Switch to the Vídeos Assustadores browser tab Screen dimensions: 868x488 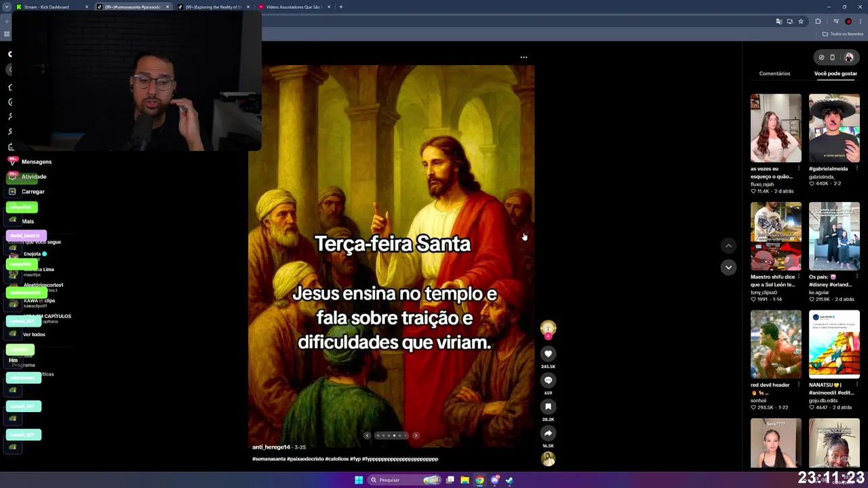[294, 7]
